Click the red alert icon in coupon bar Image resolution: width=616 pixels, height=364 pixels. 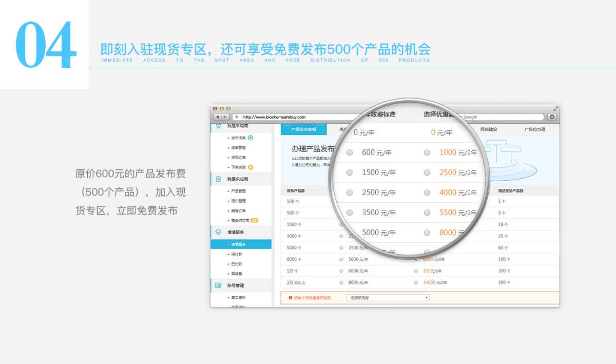290,297
